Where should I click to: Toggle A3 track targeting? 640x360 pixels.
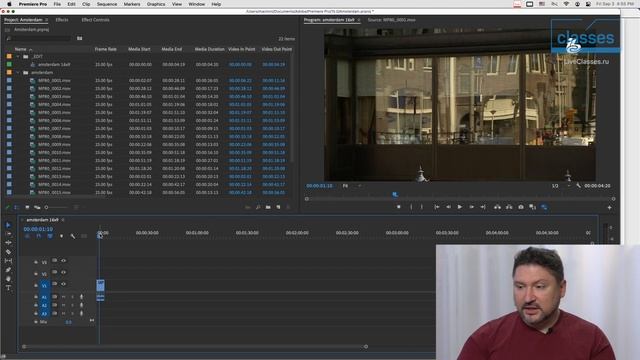point(44,313)
